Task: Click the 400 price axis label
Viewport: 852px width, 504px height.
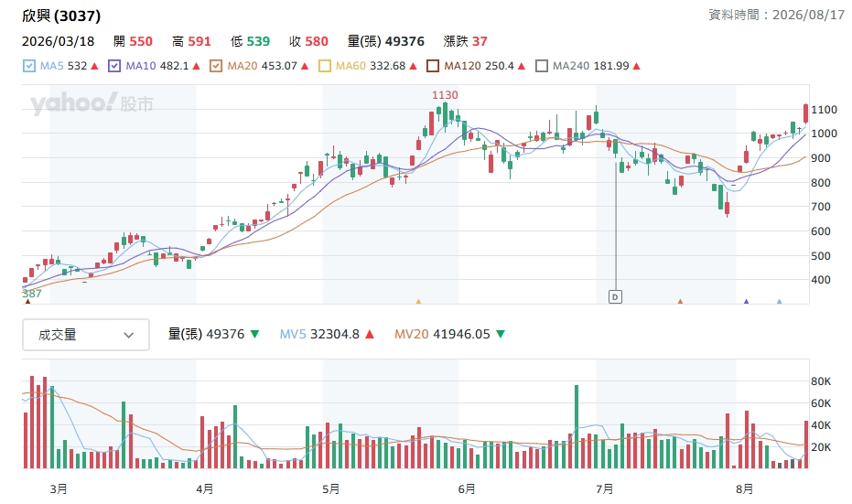Action: [x=821, y=280]
